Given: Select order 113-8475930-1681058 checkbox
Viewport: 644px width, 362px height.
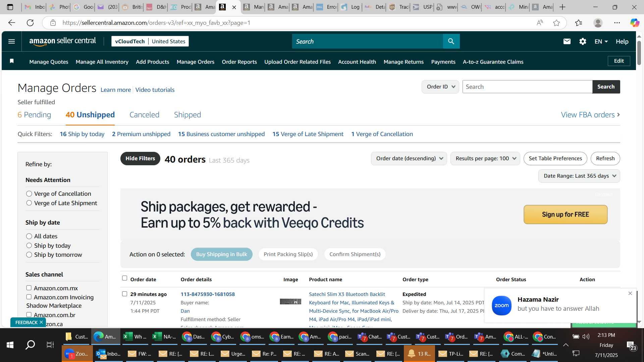Looking at the screenshot, I should coord(124,294).
